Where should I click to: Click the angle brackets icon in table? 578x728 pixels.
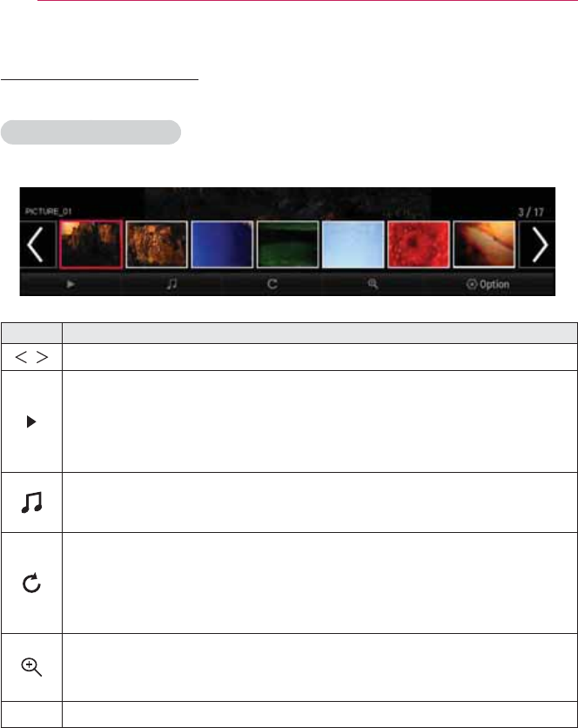click(31, 357)
